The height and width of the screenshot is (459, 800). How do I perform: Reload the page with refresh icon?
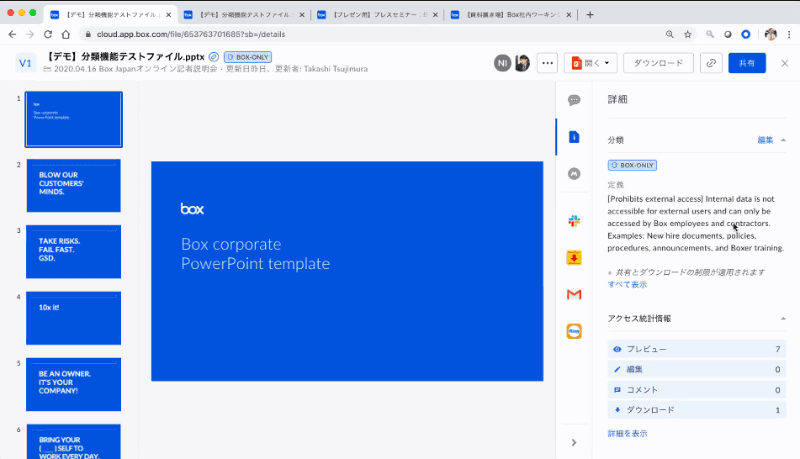click(x=48, y=34)
